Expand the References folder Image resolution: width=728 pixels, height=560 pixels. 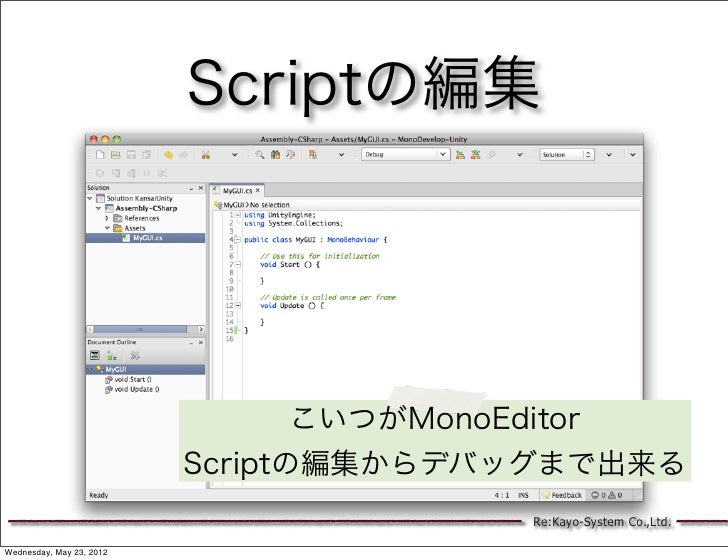point(107,218)
